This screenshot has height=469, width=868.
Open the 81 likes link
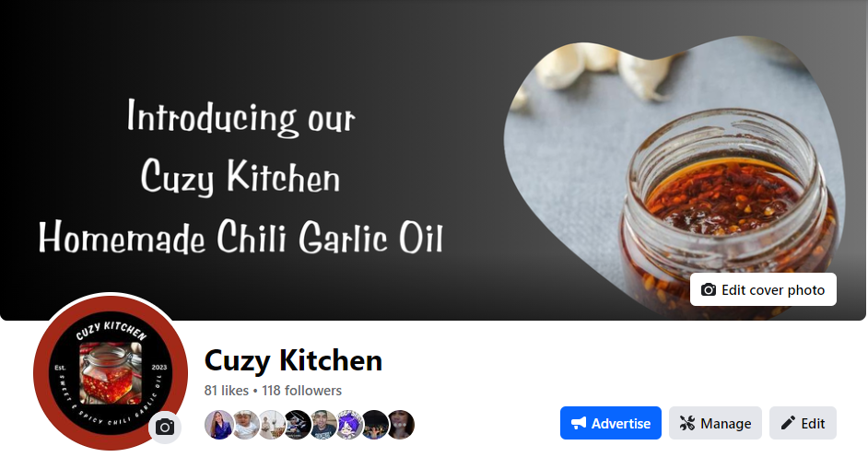(x=227, y=391)
